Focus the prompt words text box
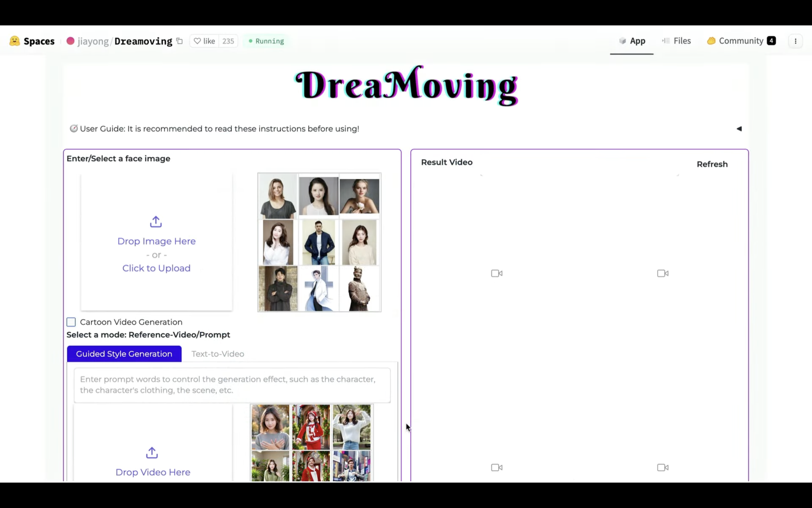Image resolution: width=812 pixels, height=508 pixels. (x=232, y=385)
